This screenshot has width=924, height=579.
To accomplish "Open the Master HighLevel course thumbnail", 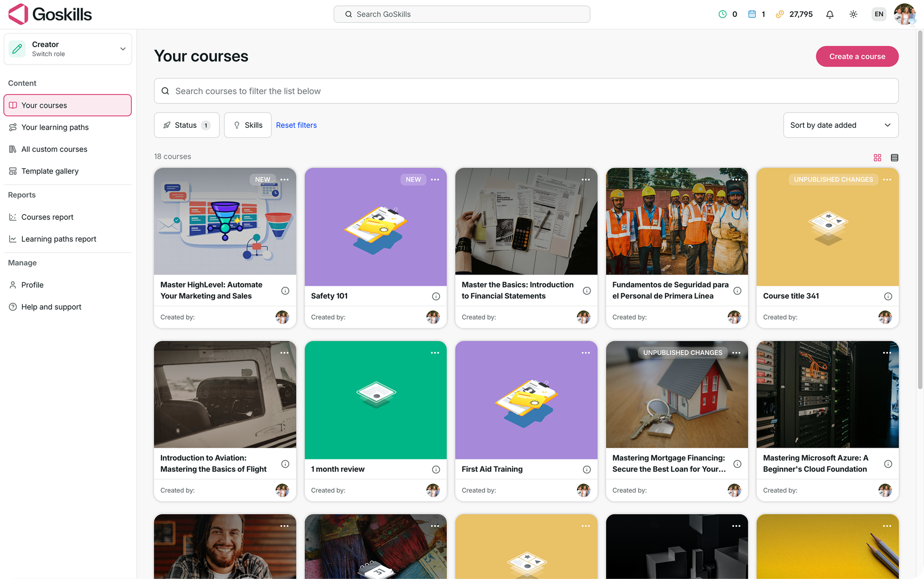I will pos(225,221).
